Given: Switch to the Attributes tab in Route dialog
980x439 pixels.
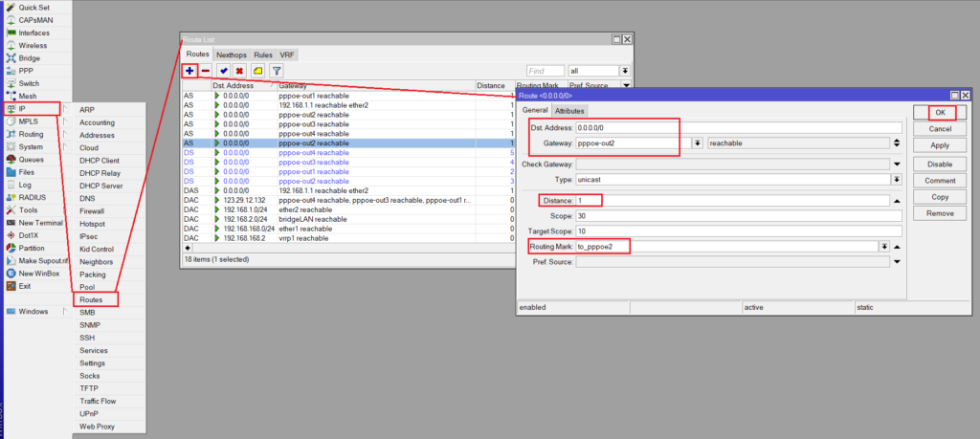Looking at the screenshot, I should (x=570, y=111).
